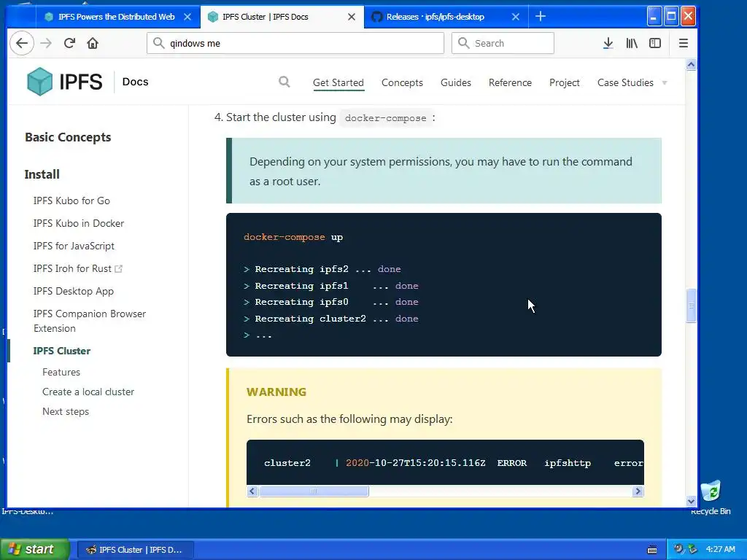This screenshot has width=747, height=560.
Task: Select IPFS Cluster in sidebar
Action: click(61, 351)
